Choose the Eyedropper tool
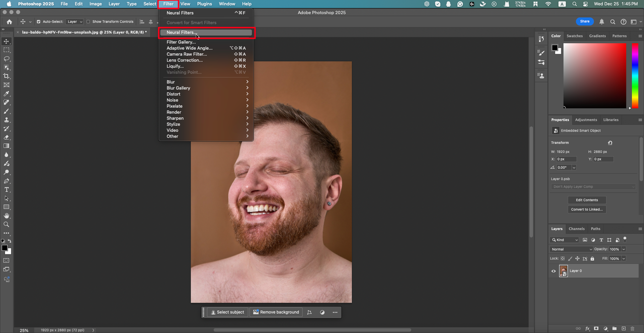644x333 pixels. point(7,94)
